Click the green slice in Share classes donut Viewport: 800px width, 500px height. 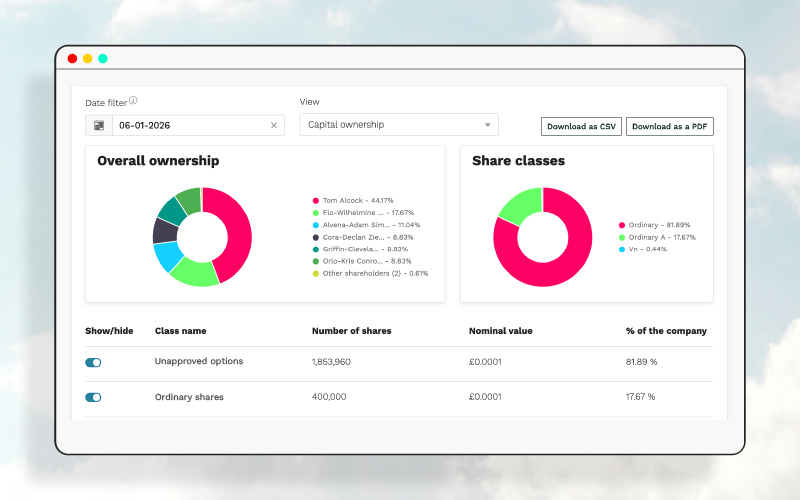tap(523, 204)
